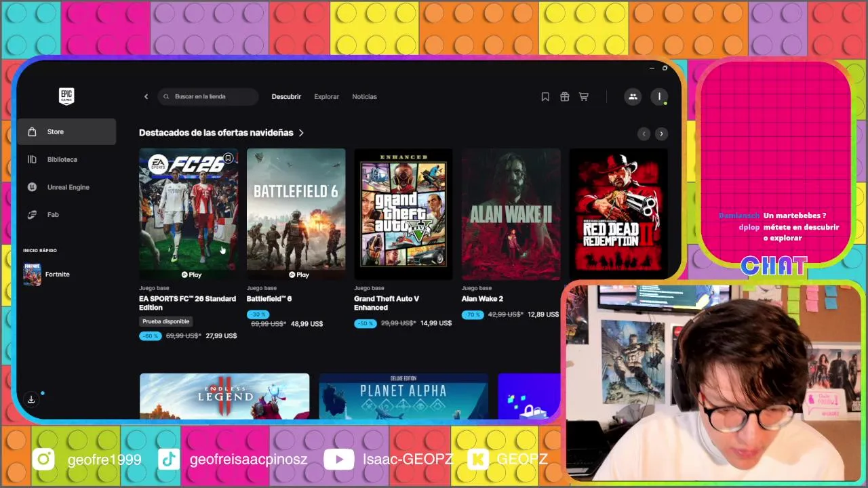Click the -50 % discount badge

365,323
